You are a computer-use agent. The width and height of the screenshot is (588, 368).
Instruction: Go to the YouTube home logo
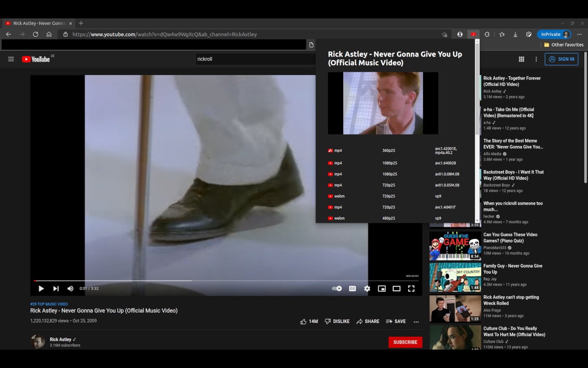[36, 59]
